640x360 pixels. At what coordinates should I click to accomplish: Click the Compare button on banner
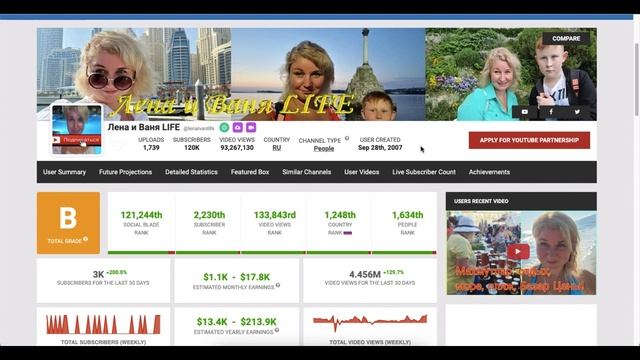click(566, 38)
